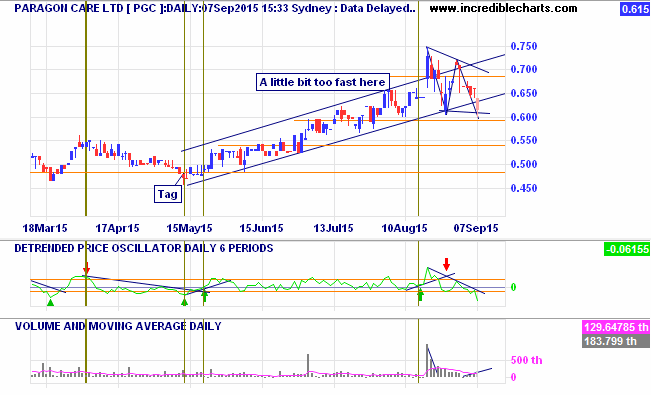Select the magenta 129.64785 th volume box

tap(616, 327)
